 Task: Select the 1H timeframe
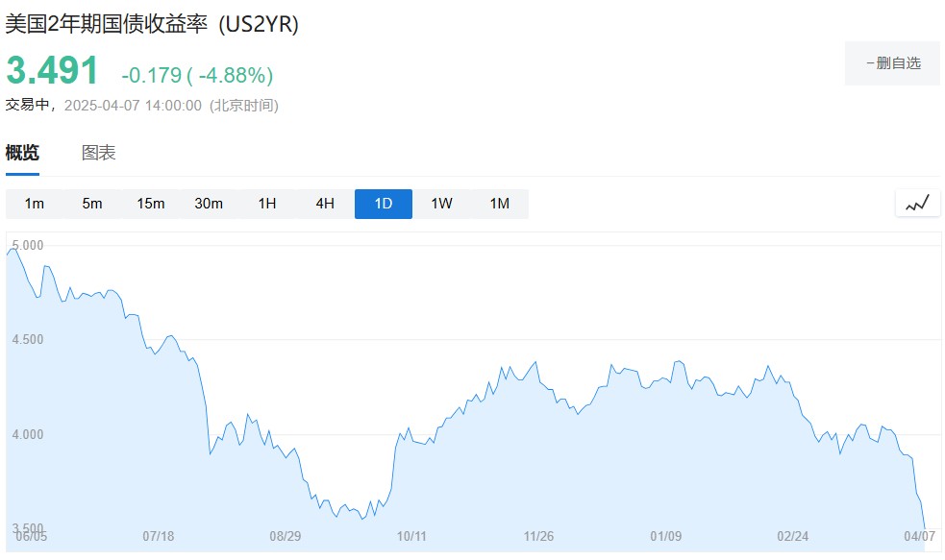(267, 204)
